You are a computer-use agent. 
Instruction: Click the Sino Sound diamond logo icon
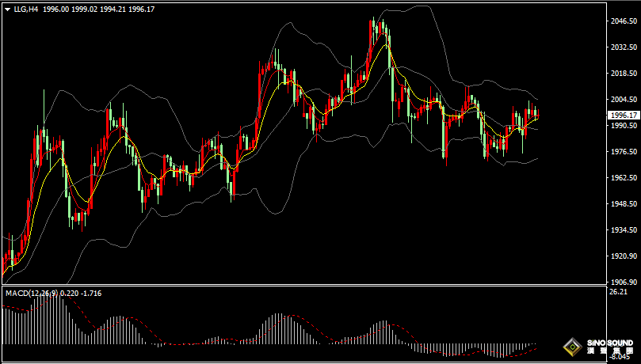click(x=570, y=346)
